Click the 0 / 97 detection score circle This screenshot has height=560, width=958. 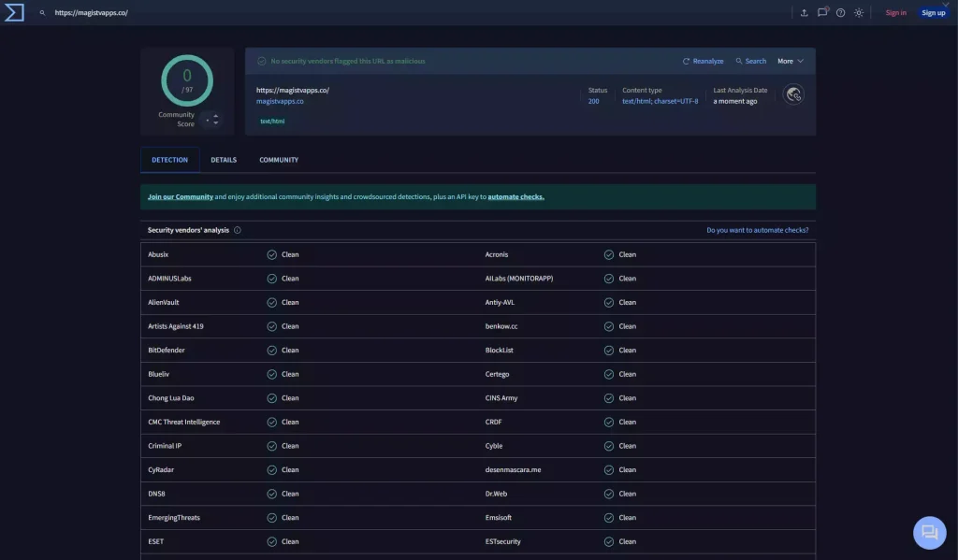coord(187,80)
